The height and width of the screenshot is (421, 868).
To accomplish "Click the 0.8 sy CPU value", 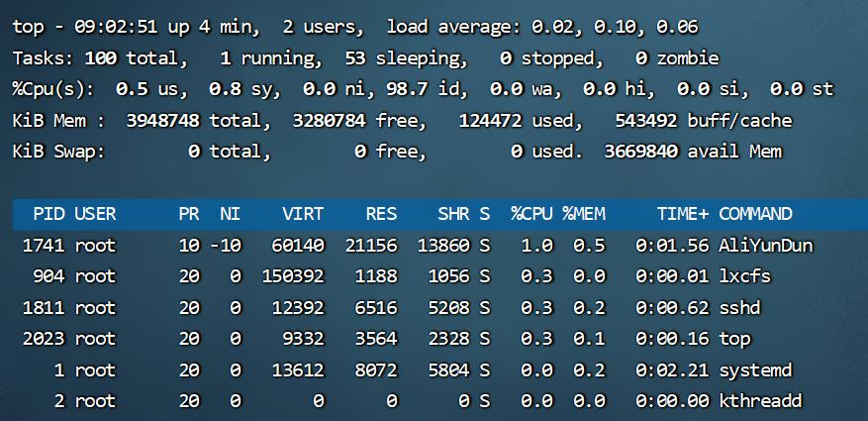I will 241,89.
